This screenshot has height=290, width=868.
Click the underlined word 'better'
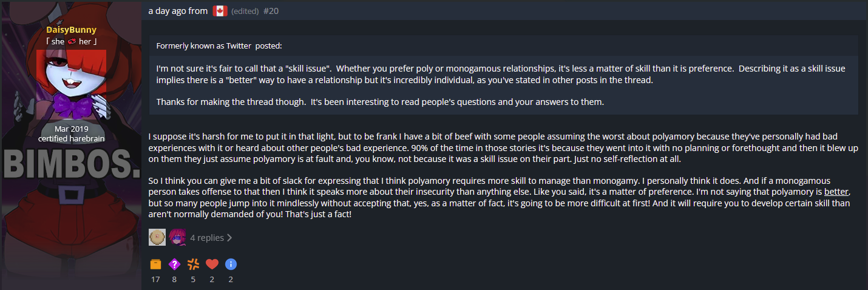tap(836, 192)
